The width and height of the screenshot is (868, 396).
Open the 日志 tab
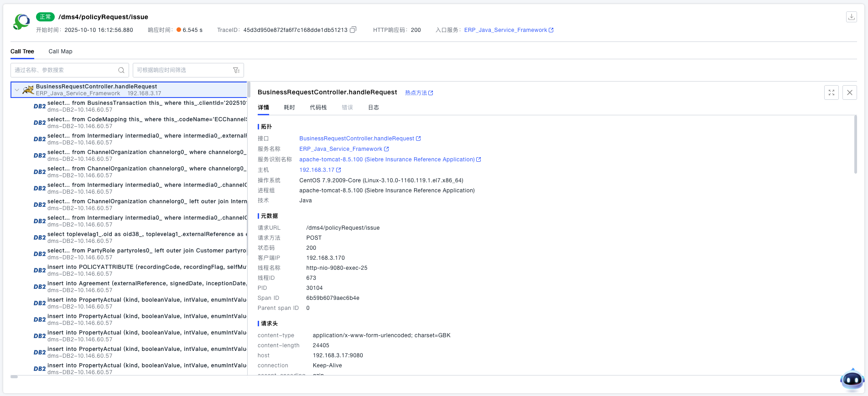373,108
